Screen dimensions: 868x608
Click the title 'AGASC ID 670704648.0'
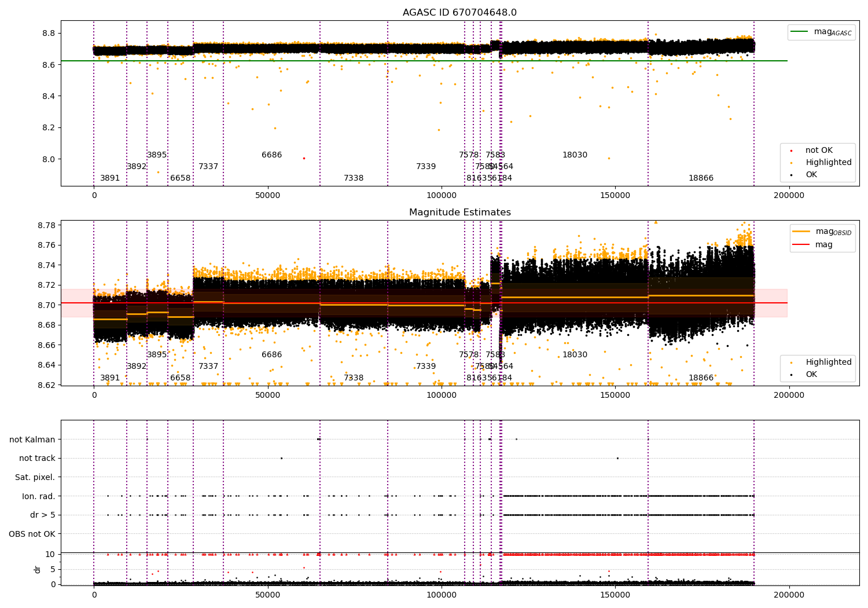459,13
